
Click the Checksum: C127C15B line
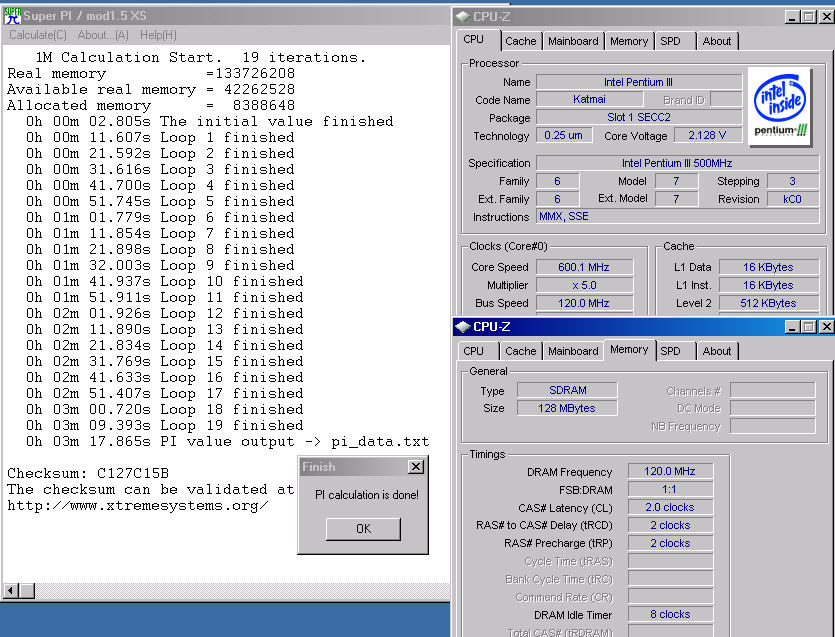[88, 473]
